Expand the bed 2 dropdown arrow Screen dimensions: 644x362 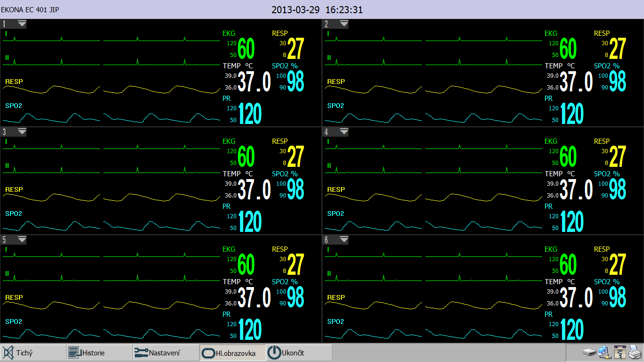(x=344, y=24)
